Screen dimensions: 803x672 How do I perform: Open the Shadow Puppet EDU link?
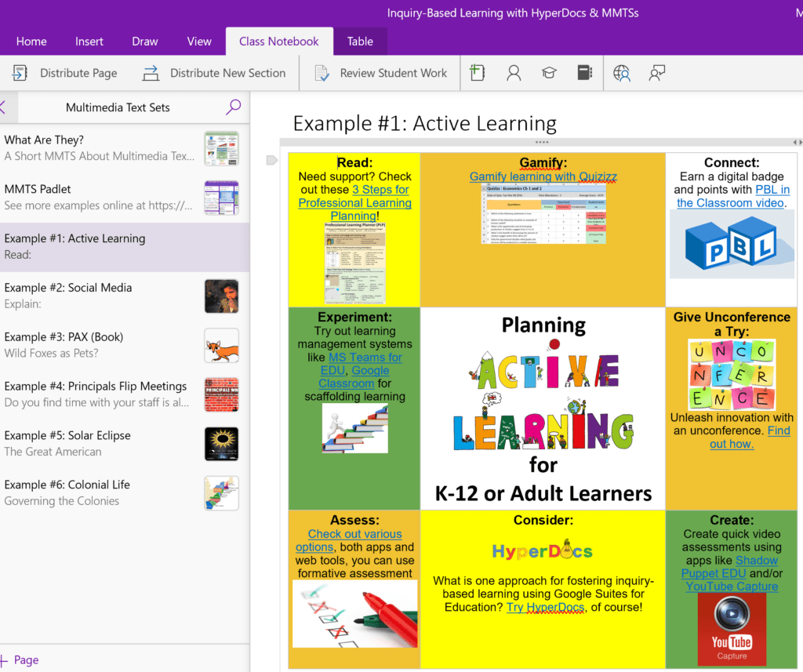coord(729,567)
